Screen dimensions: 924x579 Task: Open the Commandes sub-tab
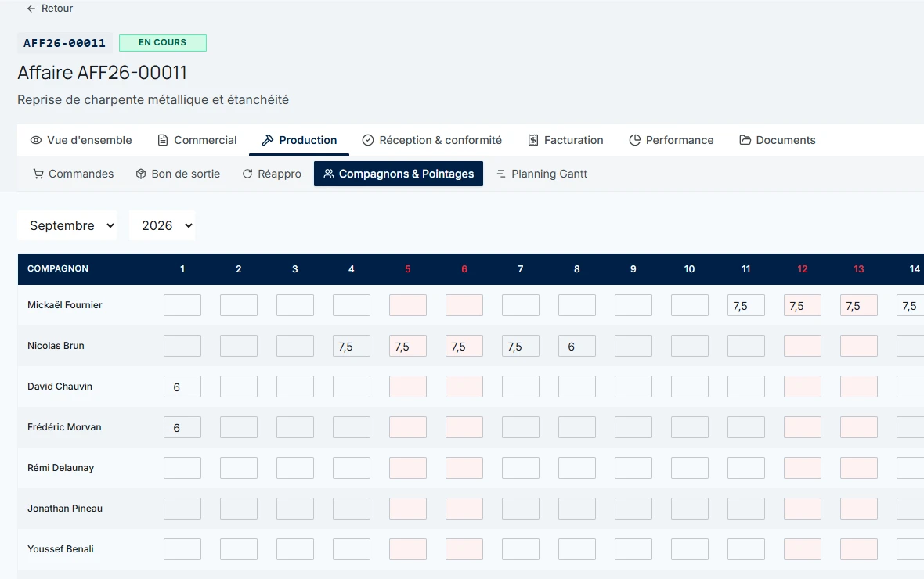[x=74, y=174]
